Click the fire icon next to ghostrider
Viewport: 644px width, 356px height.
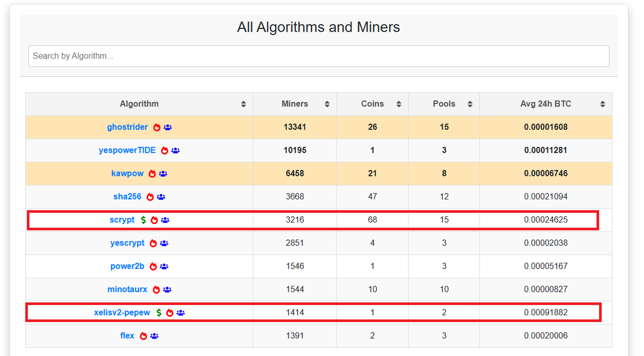[157, 128]
